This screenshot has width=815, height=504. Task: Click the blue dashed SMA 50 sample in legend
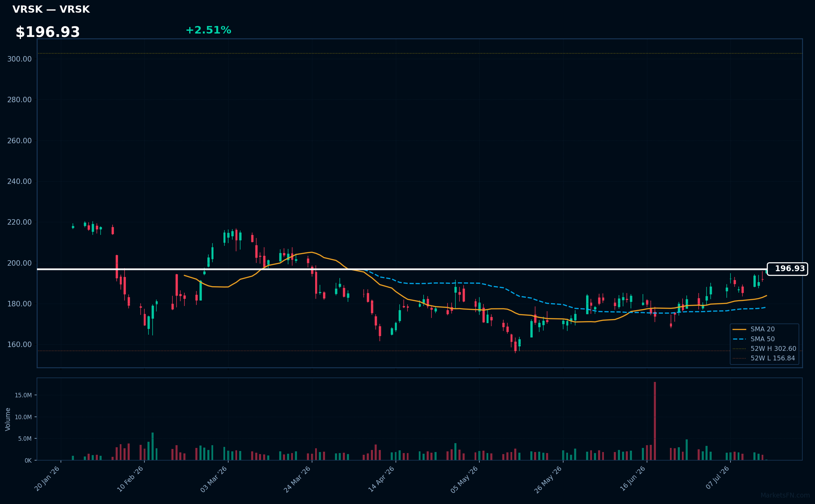pyautogui.click(x=739, y=339)
